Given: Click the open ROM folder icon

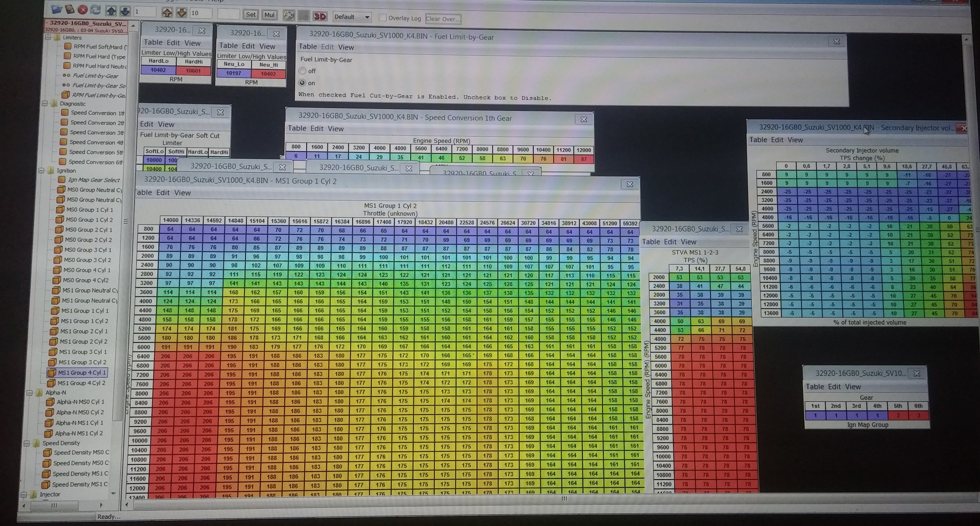Looking at the screenshot, I should (56, 10).
